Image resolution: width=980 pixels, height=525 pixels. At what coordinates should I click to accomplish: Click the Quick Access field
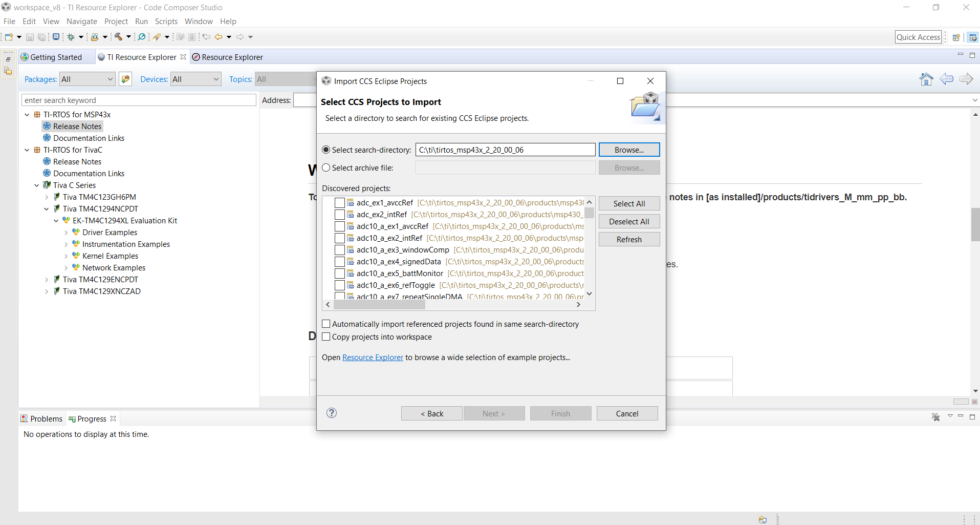pos(918,37)
